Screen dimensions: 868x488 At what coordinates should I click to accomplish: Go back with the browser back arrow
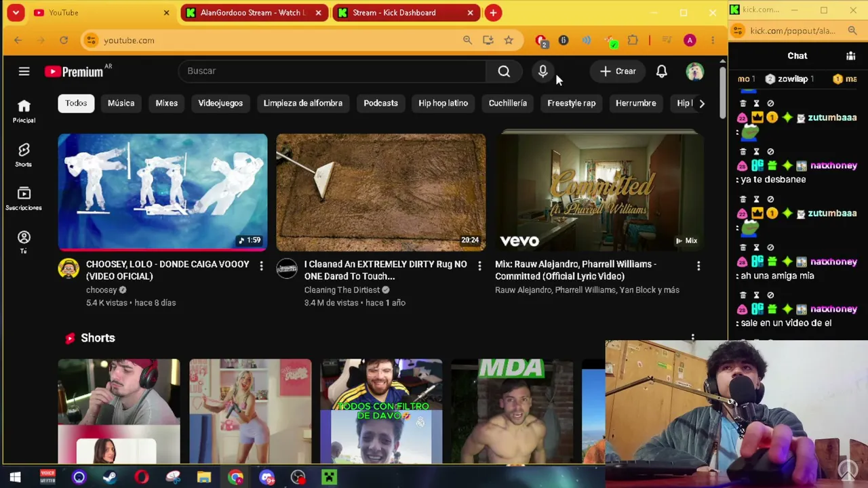(x=18, y=40)
